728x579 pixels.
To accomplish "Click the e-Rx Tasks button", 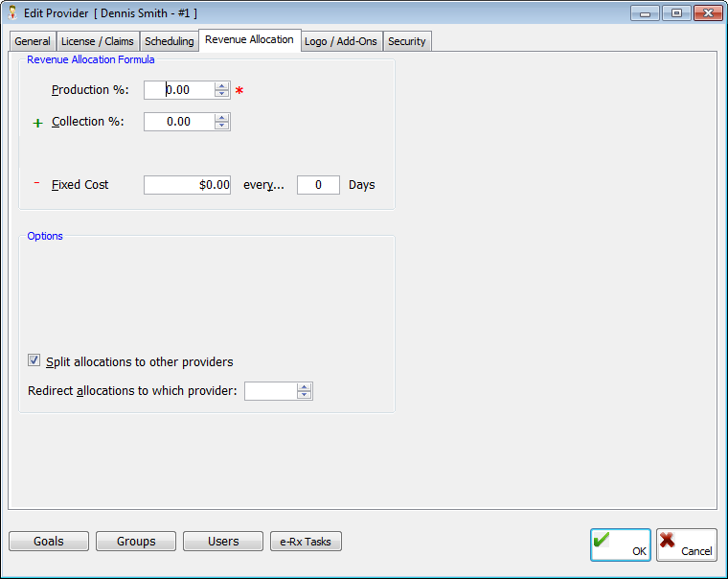I will tap(306, 542).
